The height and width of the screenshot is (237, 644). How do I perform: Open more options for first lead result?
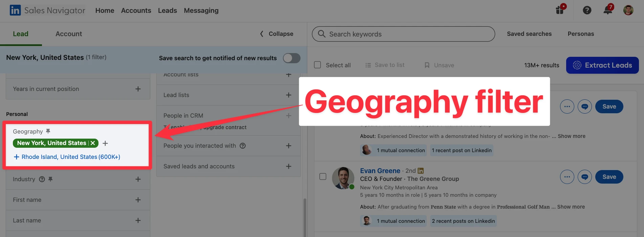pos(567,106)
